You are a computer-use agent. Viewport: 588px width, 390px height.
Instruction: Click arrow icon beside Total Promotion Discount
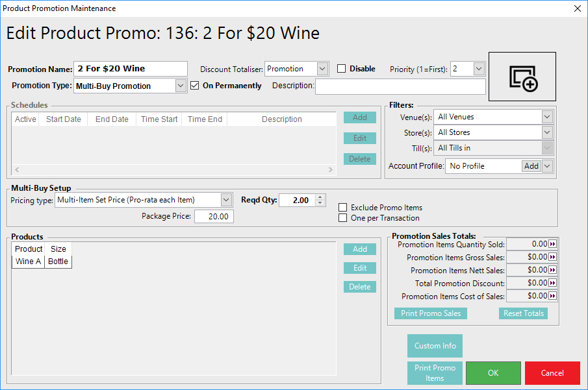(x=552, y=283)
